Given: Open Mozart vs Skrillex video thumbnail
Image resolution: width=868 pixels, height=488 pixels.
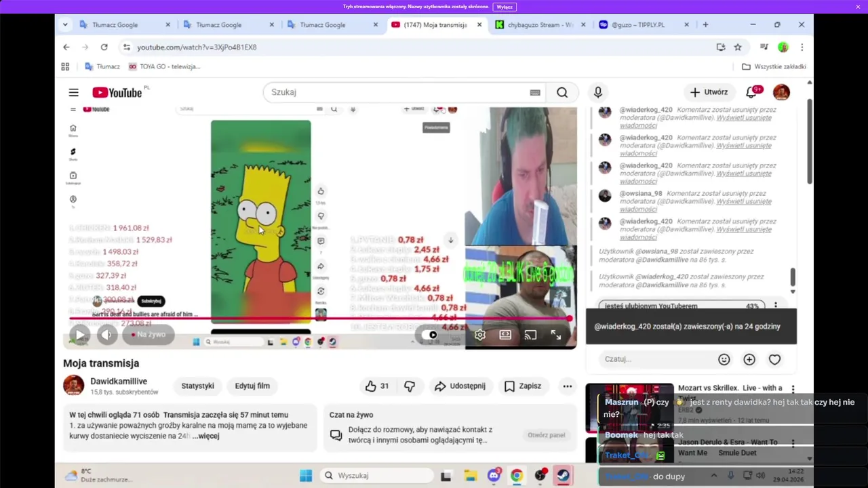Looking at the screenshot, I should coord(629,408).
